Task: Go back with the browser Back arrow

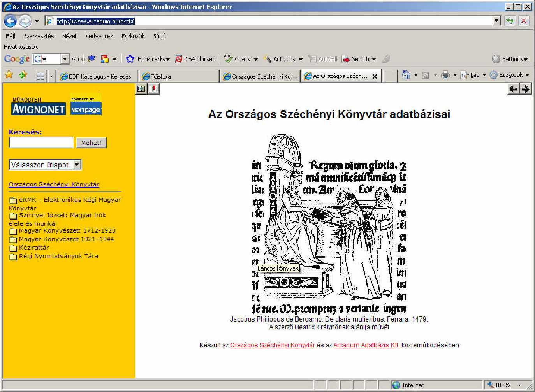Action: pos(11,21)
